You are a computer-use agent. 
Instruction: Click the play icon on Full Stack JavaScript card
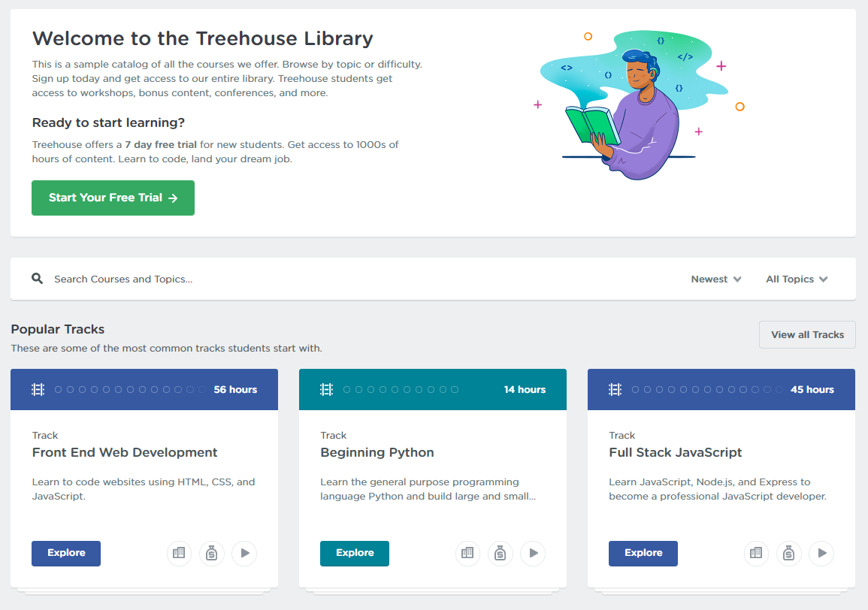coord(822,553)
